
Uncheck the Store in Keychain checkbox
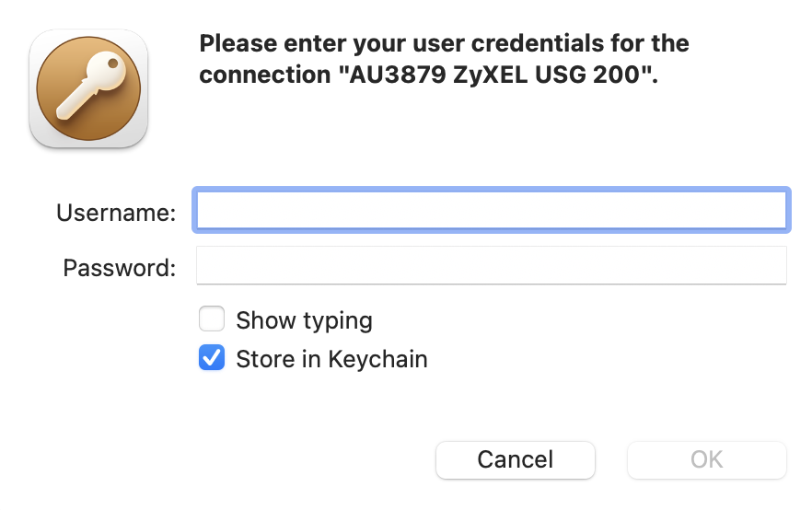coord(212,357)
